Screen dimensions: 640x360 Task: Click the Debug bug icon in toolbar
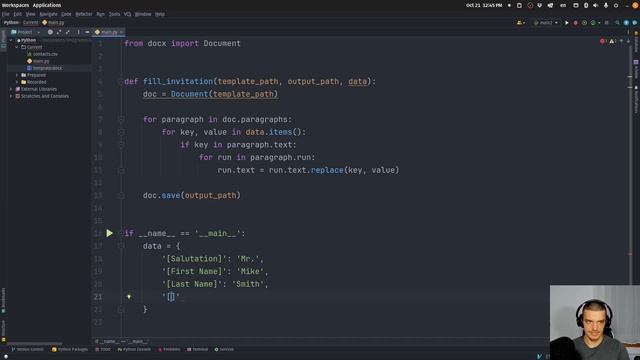pos(576,23)
